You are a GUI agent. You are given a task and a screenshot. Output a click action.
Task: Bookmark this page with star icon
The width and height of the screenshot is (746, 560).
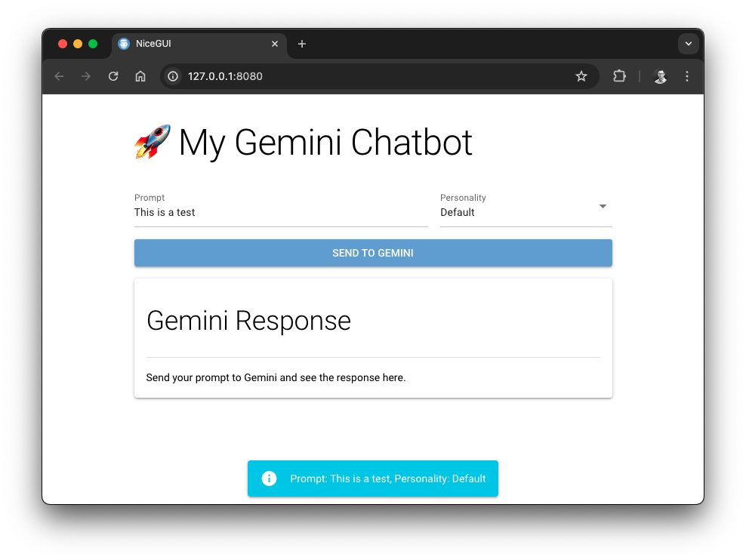tap(581, 76)
